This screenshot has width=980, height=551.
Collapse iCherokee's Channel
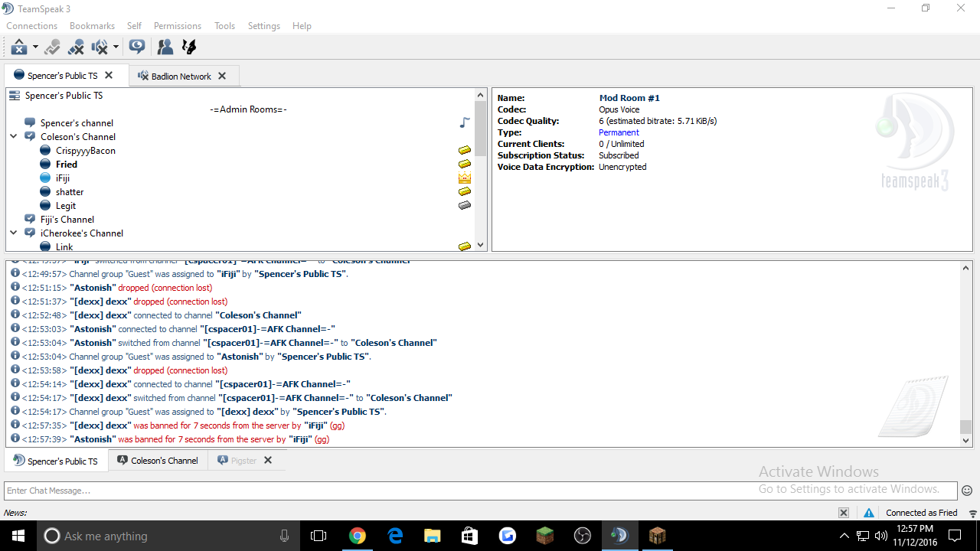click(x=14, y=233)
